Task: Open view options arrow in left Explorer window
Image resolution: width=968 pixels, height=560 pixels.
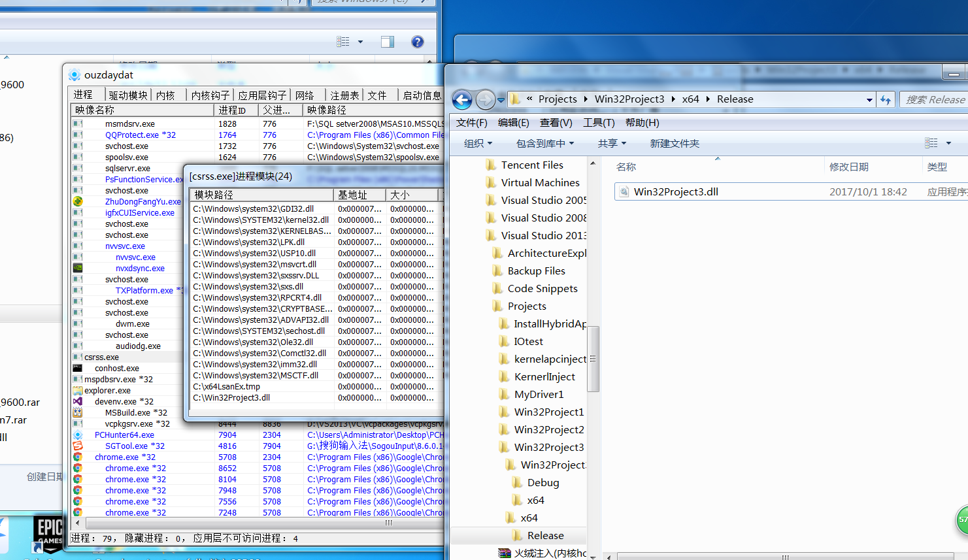Action: 360,42
